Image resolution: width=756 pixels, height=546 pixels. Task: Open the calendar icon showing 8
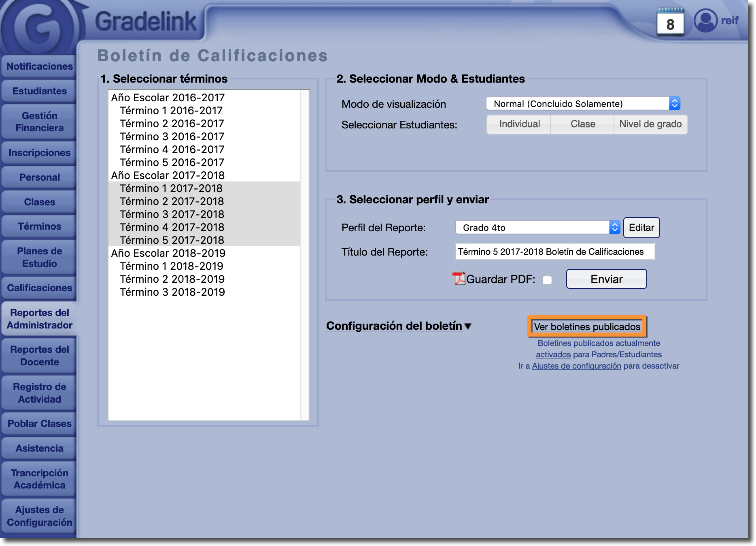[x=670, y=23]
